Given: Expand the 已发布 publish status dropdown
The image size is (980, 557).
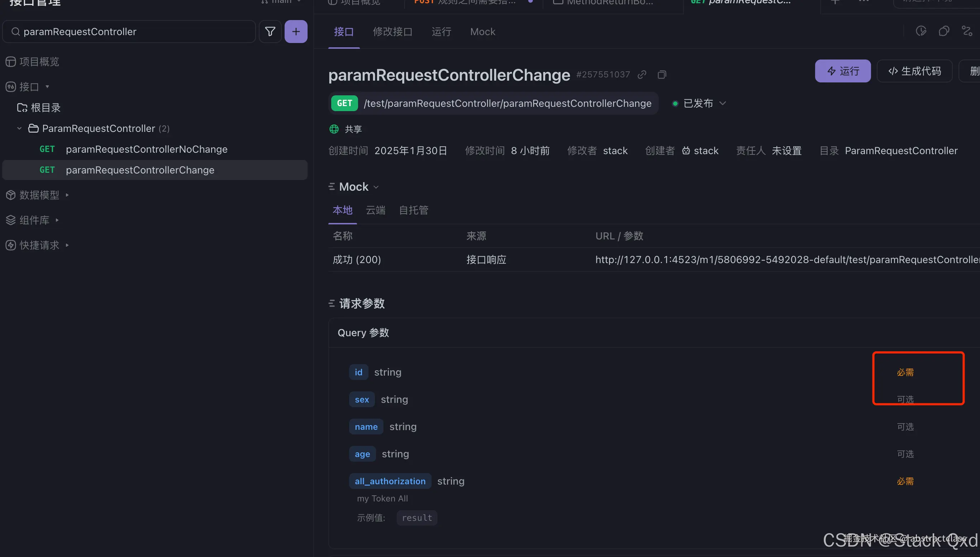Looking at the screenshot, I should (x=723, y=103).
